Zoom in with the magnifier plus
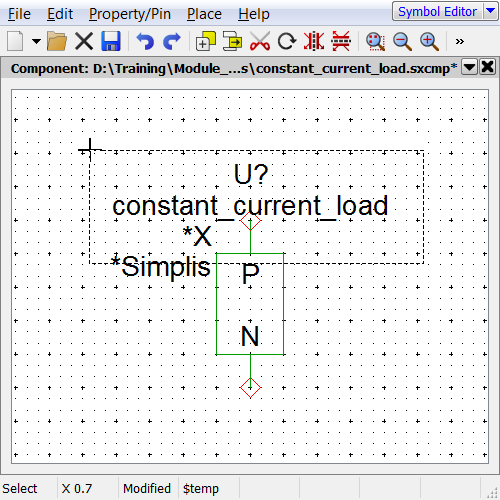The height and width of the screenshot is (500, 500). (429, 41)
